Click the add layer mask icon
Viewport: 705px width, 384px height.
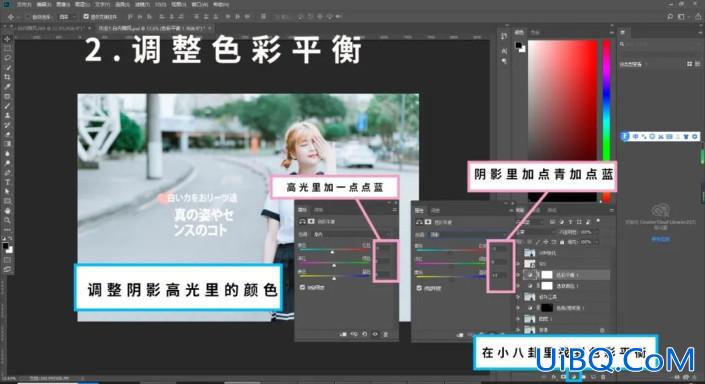point(563,376)
